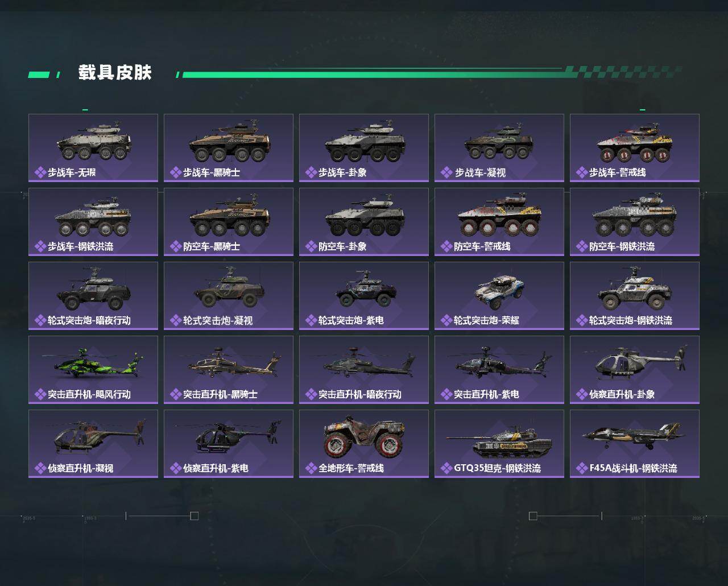The height and width of the screenshot is (586, 728).
Task: Open the F45A战斗机-钢铁洪流 fighter jet skin
Action: (x=635, y=444)
